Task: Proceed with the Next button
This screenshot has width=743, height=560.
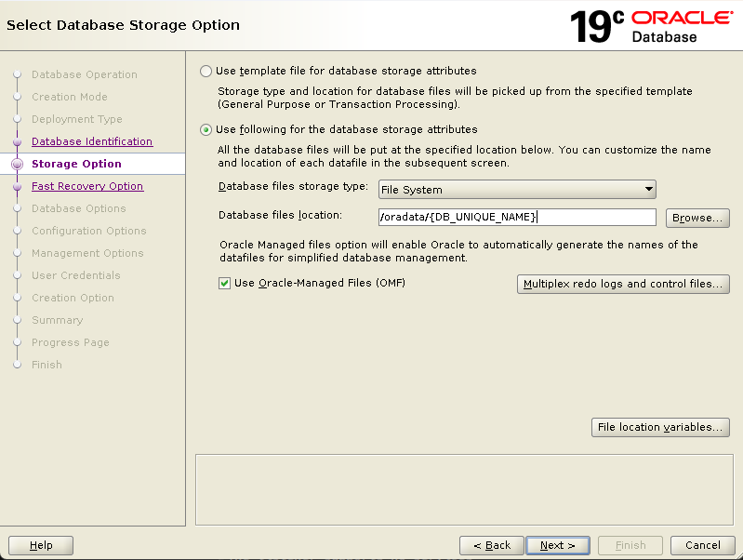Action: coord(558,545)
